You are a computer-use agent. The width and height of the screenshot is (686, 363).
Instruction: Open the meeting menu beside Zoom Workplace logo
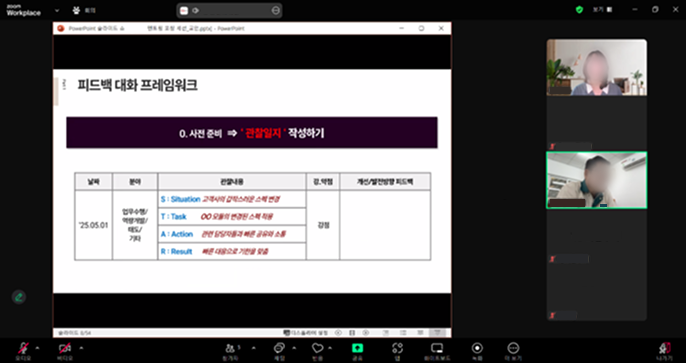(57, 10)
